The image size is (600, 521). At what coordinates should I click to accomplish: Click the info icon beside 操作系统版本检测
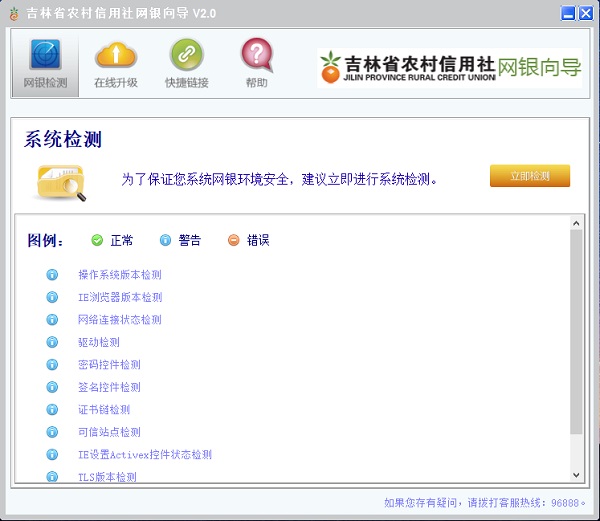[52, 275]
